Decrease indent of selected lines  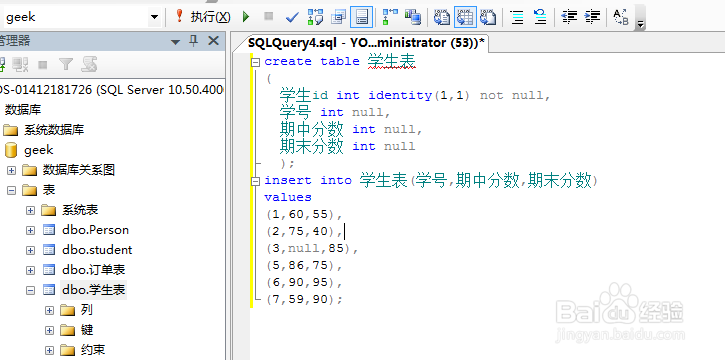[569, 17]
